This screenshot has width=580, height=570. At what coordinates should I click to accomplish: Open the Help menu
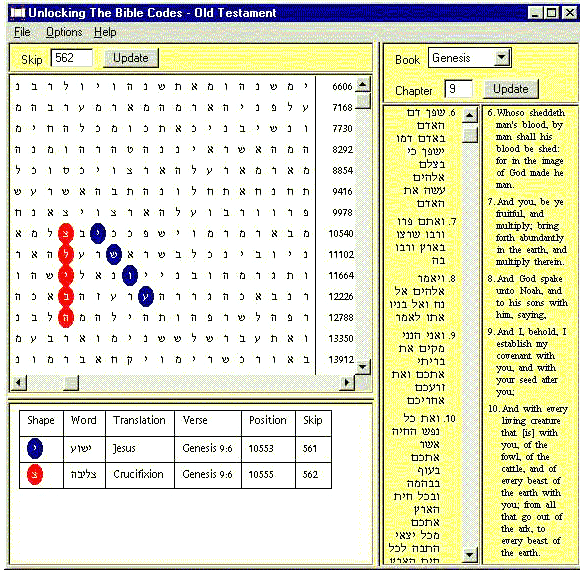105,32
